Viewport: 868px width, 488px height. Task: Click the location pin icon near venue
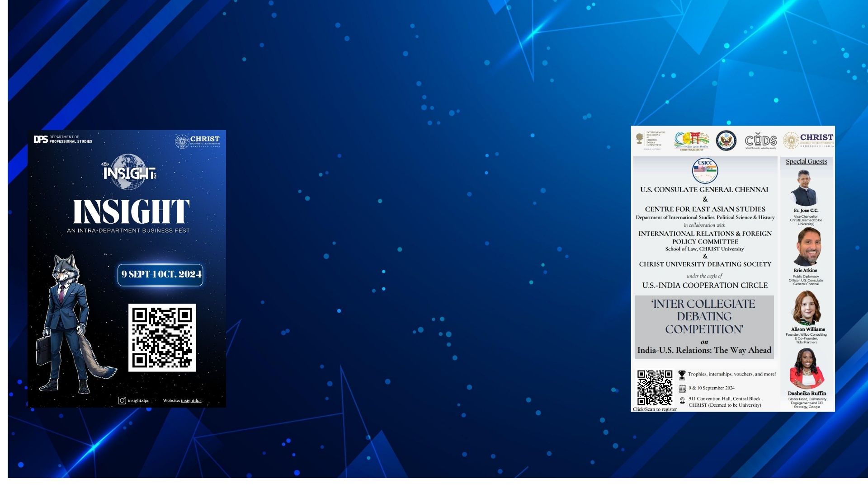[683, 401]
